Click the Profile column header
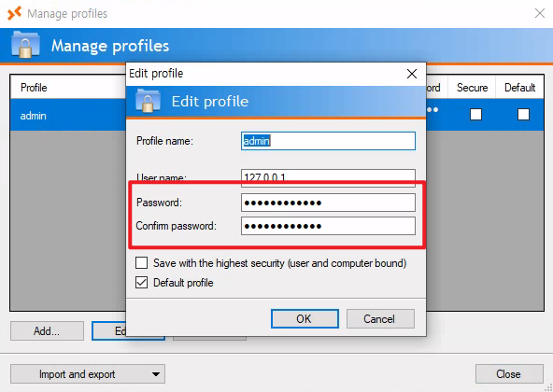Image resolution: width=553 pixels, height=392 pixels. tap(34, 88)
